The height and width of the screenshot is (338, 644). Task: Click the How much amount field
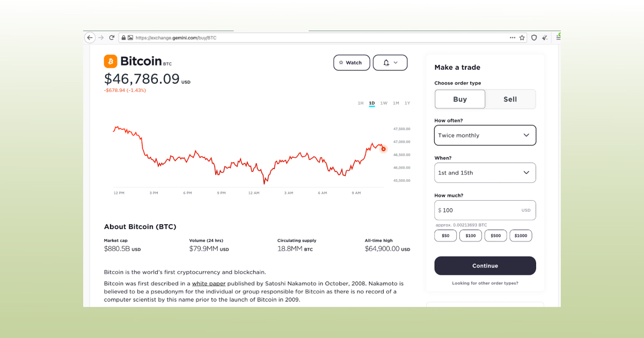coord(480,210)
